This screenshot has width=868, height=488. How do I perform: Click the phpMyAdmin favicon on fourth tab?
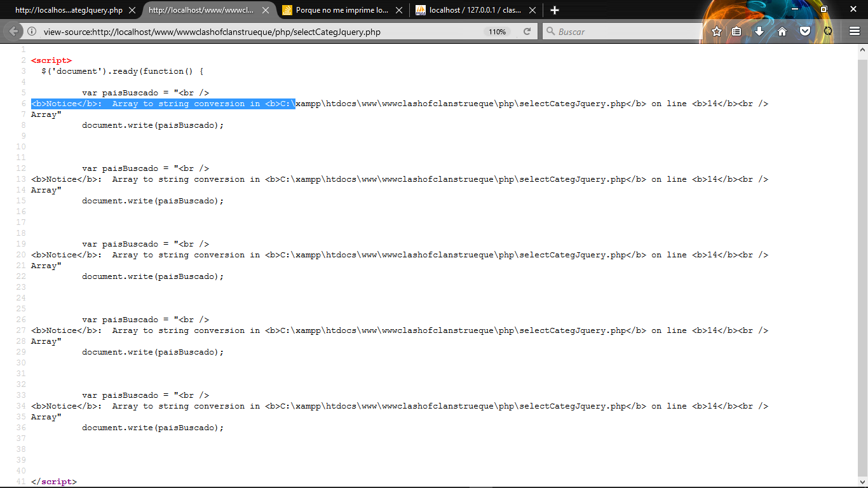(x=421, y=10)
